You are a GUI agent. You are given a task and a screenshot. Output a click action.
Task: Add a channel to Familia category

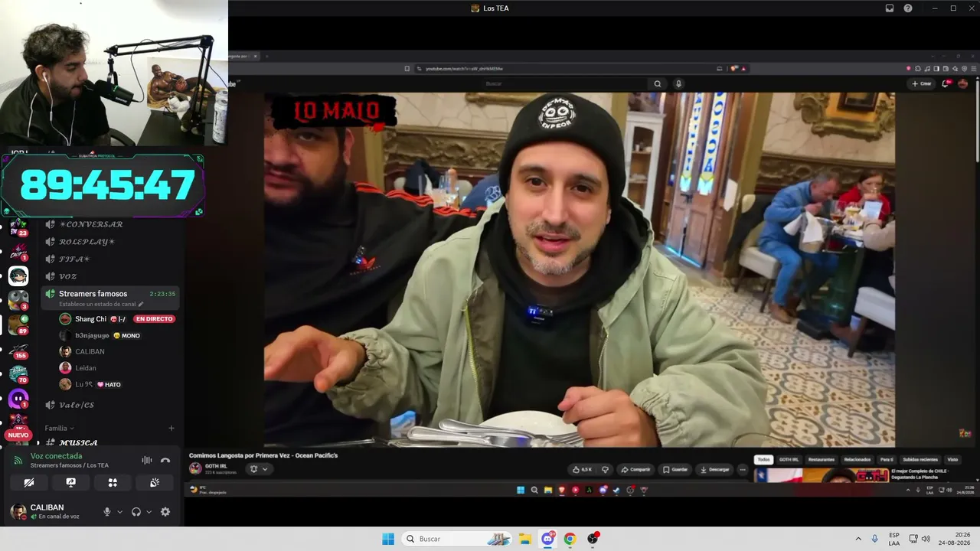(x=171, y=428)
